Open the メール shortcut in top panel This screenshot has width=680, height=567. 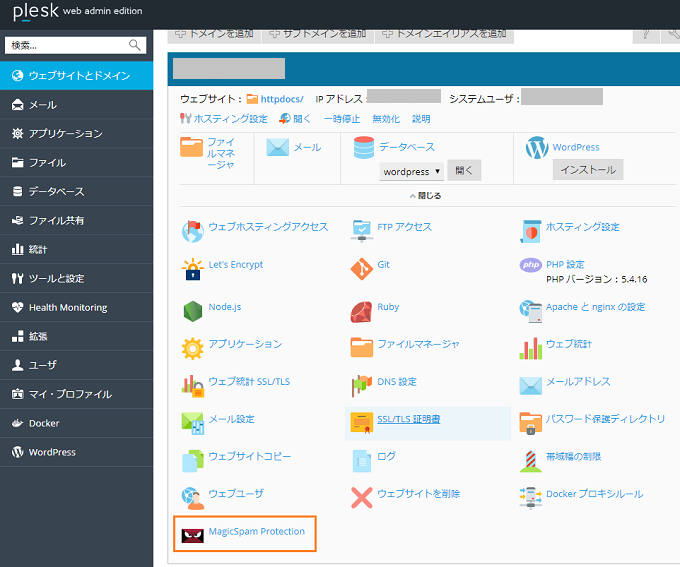pos(307,147)
